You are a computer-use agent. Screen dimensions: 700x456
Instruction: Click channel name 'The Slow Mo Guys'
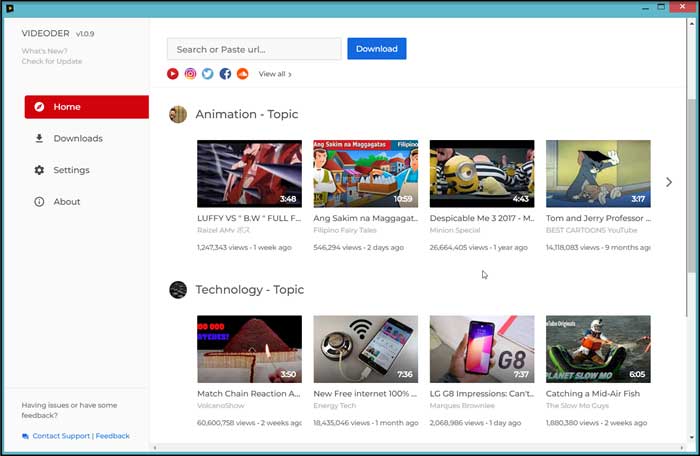point(577,406)
